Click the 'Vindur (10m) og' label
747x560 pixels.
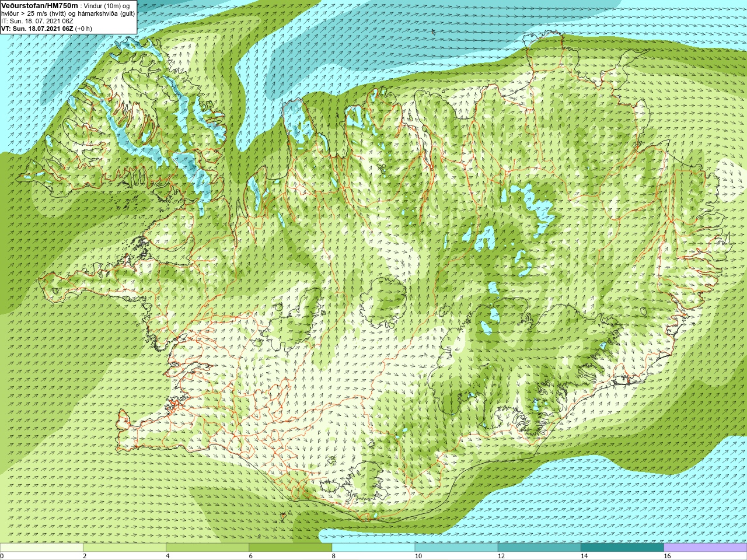pyautogui.click(x=107, y=6)
